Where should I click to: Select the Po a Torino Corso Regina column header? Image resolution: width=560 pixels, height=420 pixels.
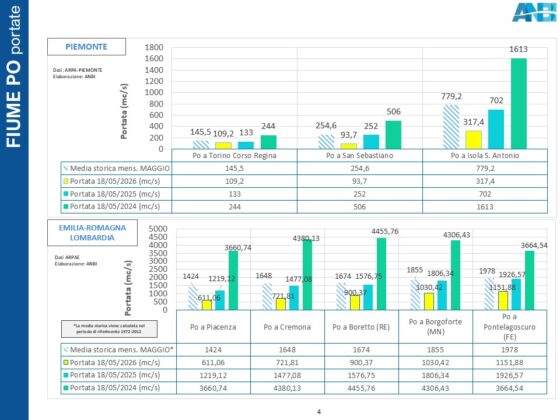point(234,155)
